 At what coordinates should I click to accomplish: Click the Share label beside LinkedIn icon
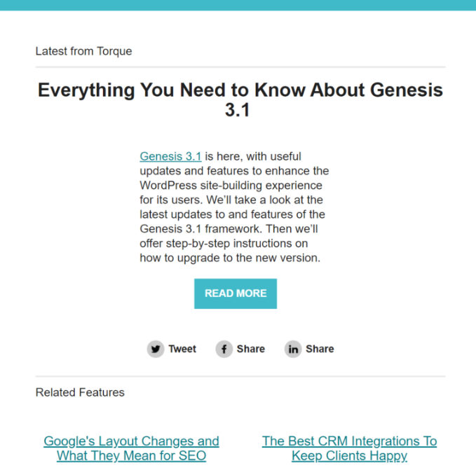click(320, 349)
